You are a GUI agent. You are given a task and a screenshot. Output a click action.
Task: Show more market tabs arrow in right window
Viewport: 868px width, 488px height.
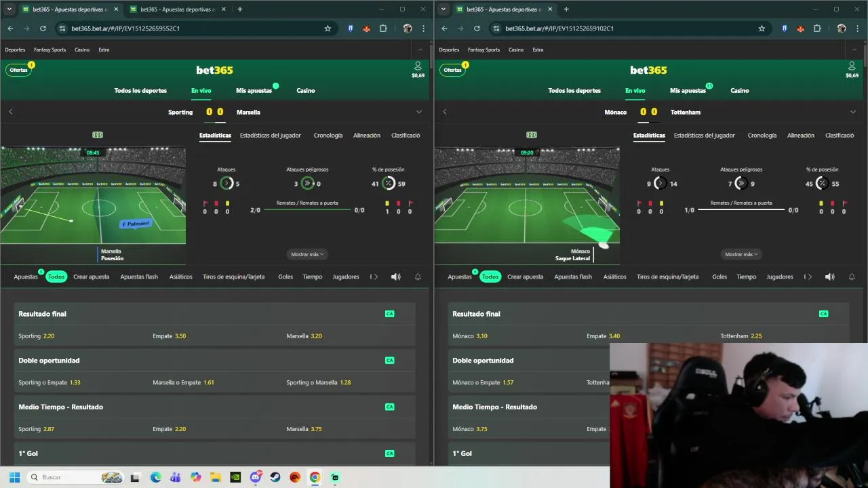[810, 277]
